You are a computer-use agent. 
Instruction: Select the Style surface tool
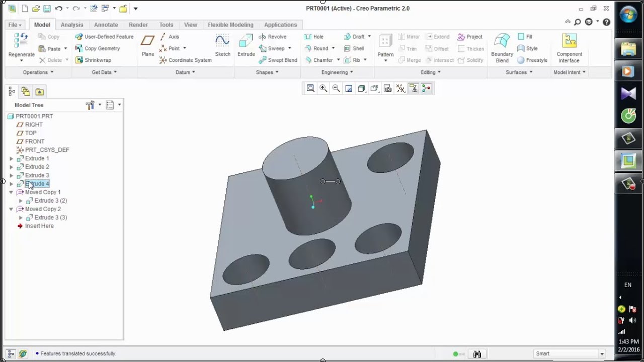pyautogui.click(x=528, y=48)
